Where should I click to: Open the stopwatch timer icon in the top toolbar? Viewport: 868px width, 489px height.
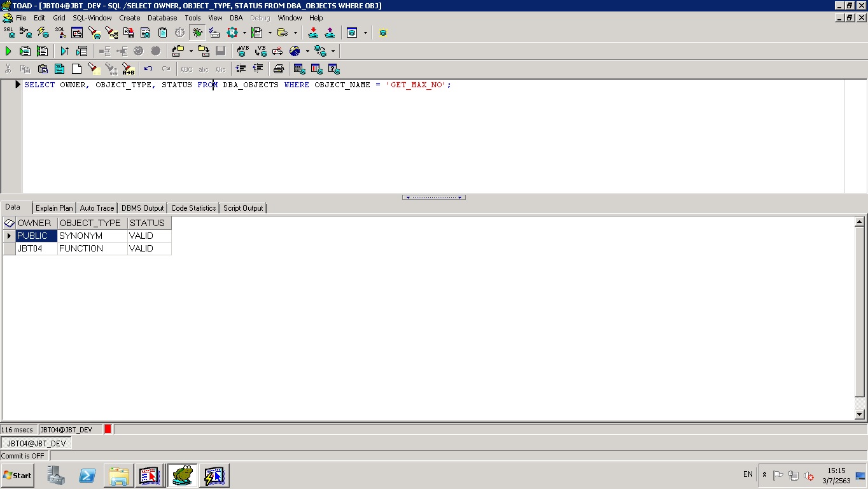point(179,32)
